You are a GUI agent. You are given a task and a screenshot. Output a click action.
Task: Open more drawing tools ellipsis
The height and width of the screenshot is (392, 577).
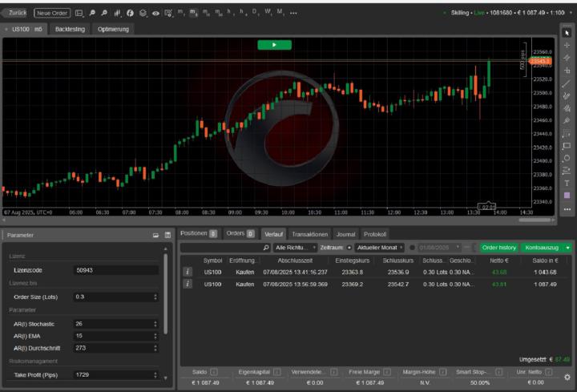click(567, 209)
